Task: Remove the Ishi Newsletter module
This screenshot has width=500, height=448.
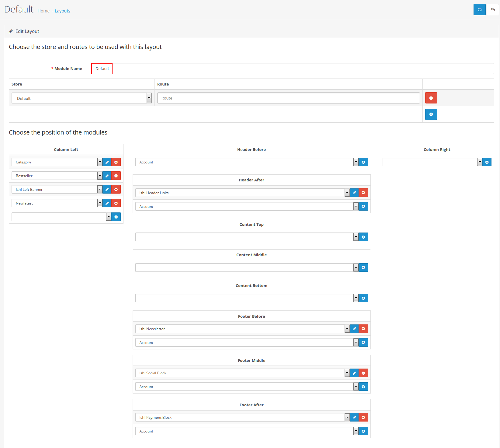Action: click(363, 329)
